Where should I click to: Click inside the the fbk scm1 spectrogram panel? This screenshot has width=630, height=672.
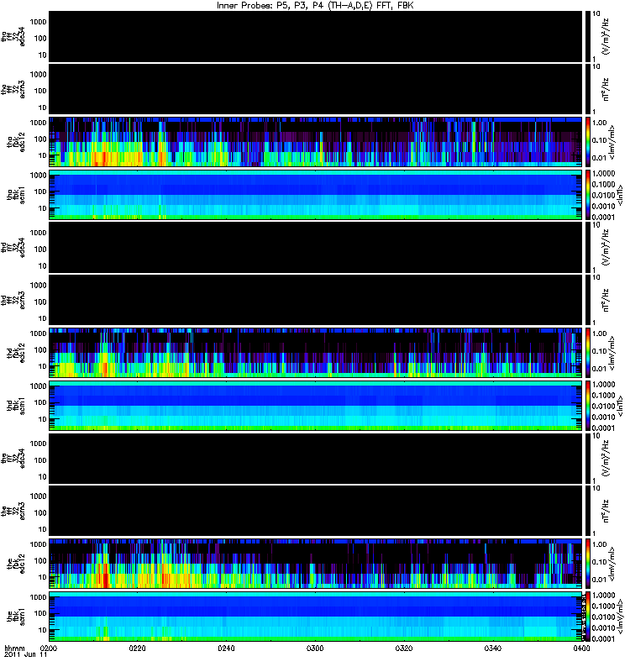click(316, 617)
